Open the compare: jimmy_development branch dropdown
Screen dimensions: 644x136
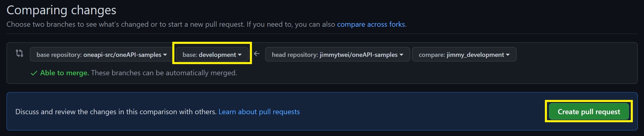coord(464,54)
